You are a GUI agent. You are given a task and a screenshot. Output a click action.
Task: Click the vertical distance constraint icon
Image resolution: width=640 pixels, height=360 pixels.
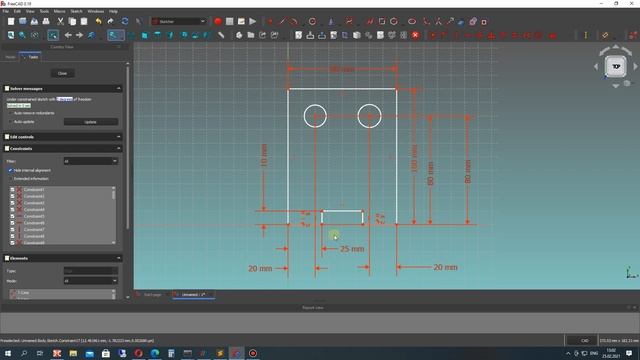(585, 36)
